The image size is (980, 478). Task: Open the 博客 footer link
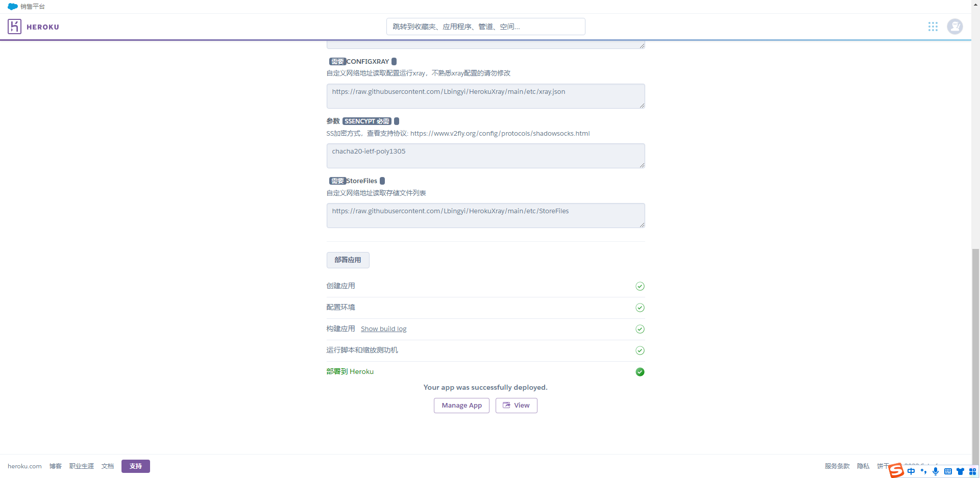[x=55, y=466]
